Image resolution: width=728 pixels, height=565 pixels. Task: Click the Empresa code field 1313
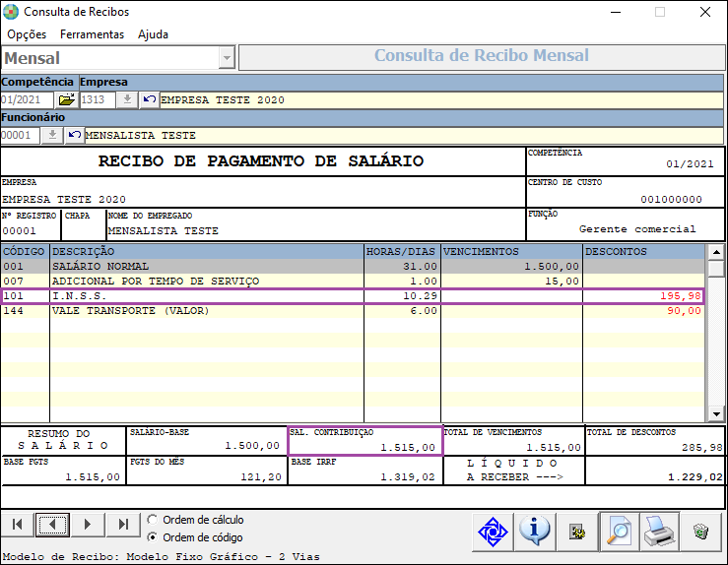pyautogui.click(x=98, y=99)
